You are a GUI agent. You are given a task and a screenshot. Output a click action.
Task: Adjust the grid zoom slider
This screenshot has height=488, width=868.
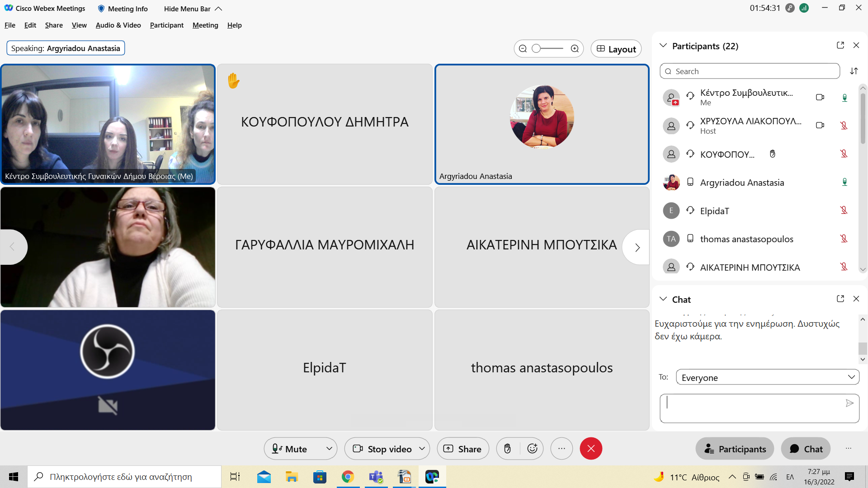point(548,48)
